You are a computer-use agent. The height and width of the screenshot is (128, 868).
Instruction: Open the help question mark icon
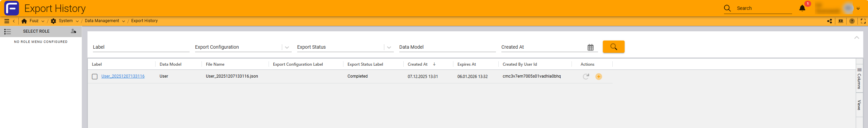pyautogui.click(x=852, y=21)
